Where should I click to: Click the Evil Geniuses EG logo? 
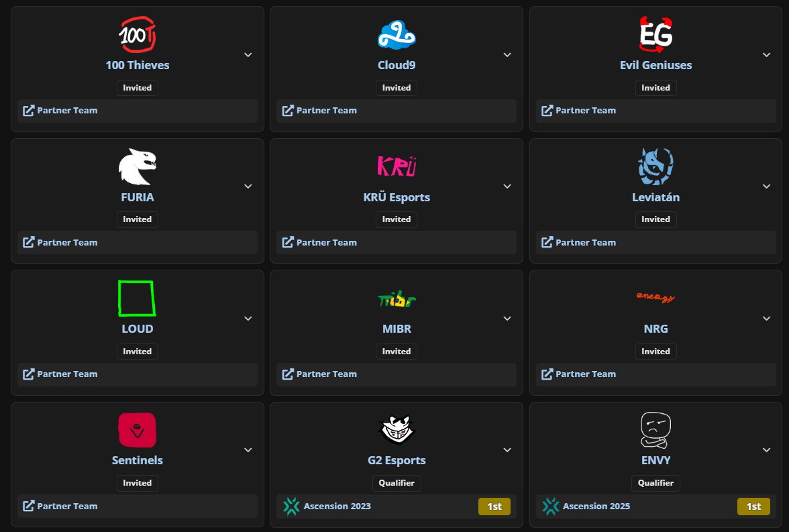[x=655, y=35]
